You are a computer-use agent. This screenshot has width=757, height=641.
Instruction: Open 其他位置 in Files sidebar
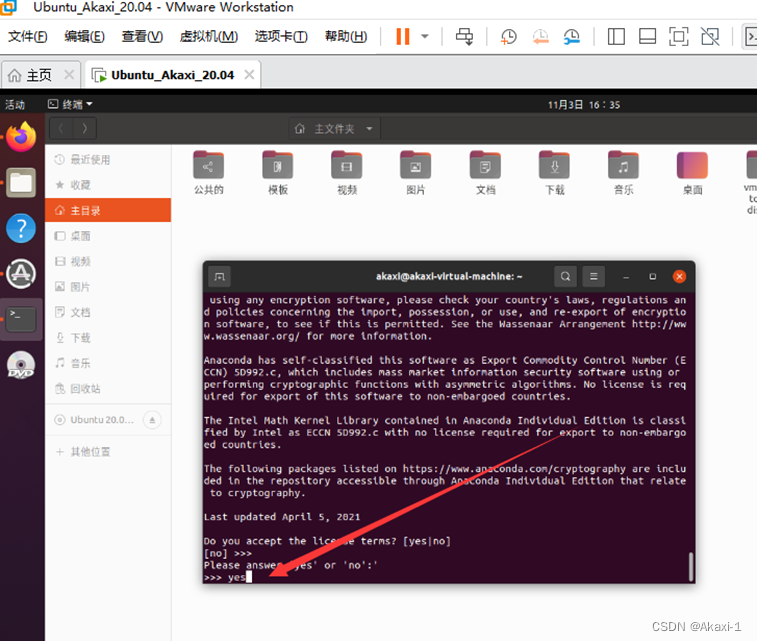[x=108, y=452]
